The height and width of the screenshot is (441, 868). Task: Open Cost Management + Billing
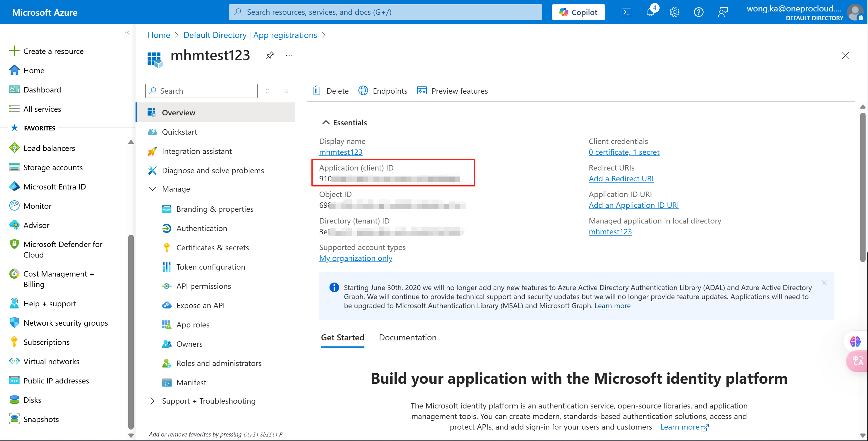point(52,279)
